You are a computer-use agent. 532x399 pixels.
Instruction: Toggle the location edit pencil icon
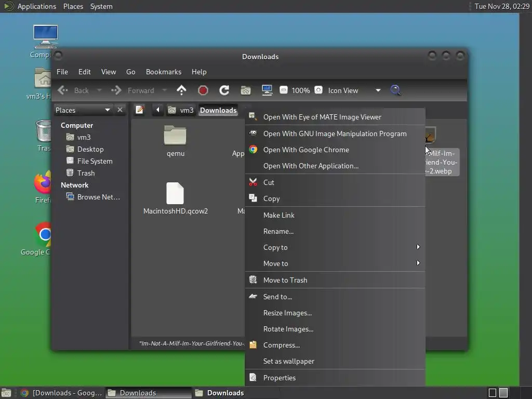(140, 110)
